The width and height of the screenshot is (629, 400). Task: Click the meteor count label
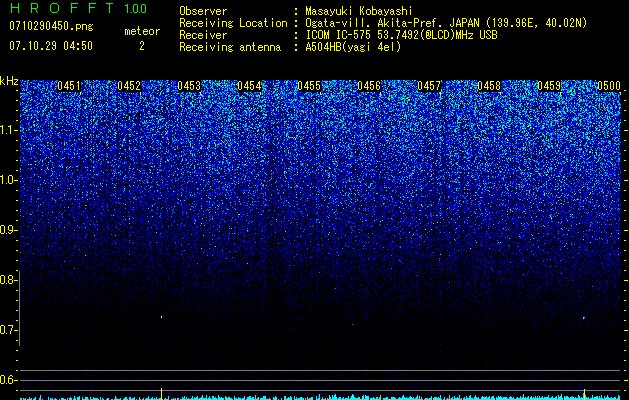142,31
